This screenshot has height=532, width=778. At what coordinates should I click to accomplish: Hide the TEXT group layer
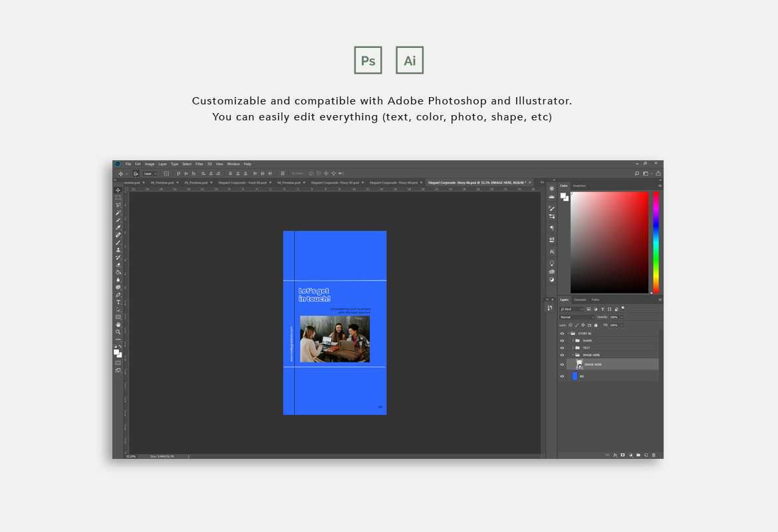pos(562,348)
